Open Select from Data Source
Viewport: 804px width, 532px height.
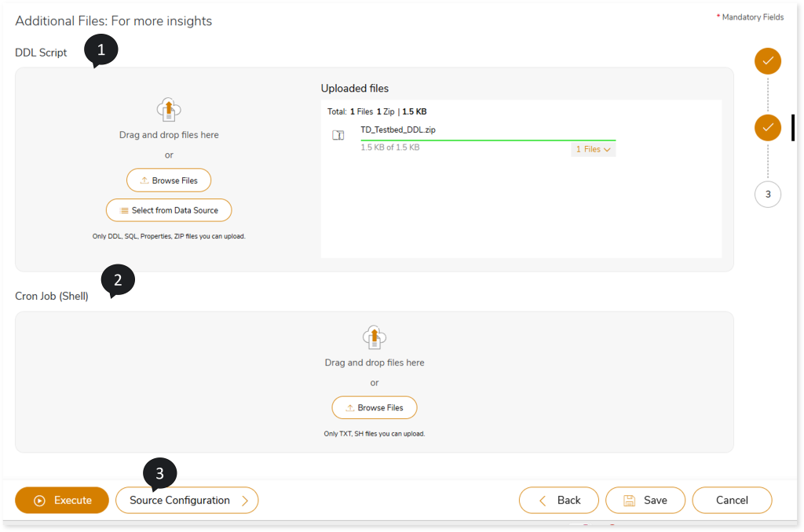pyautogui.click(x=169, y=210)
